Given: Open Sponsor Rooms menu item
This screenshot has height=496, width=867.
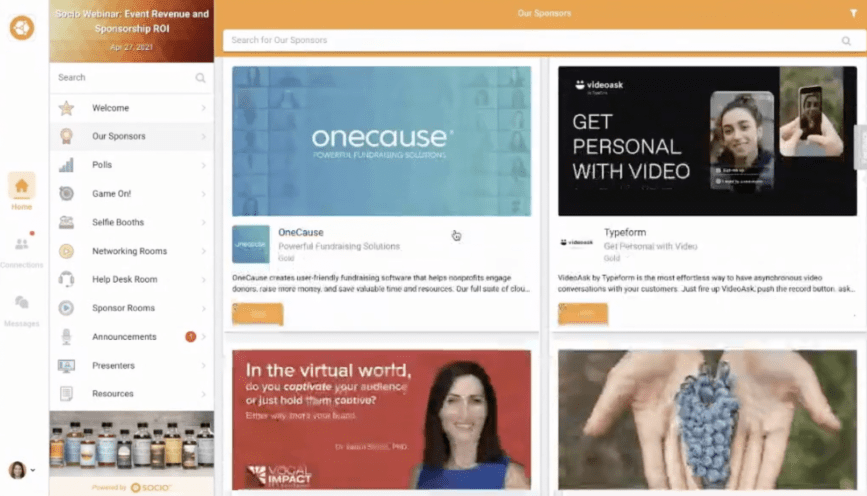Looking at the screenshot, I should tap(132, 308).
